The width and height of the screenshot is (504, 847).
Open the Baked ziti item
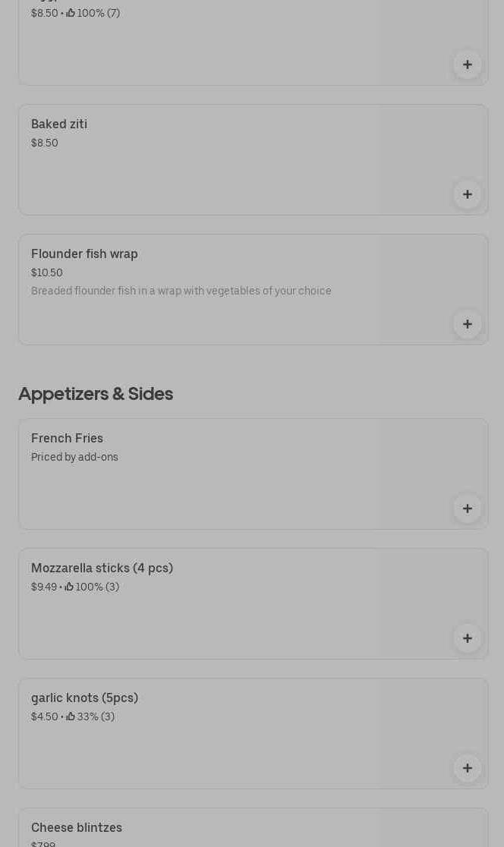click(x=254, y=160)
